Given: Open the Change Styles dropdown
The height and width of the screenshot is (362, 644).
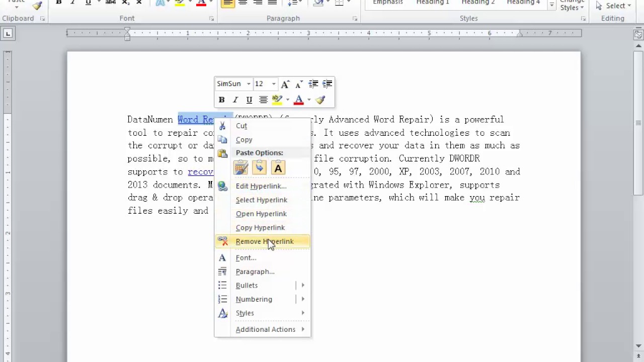Looking at the screenshot, I should 573,5.
